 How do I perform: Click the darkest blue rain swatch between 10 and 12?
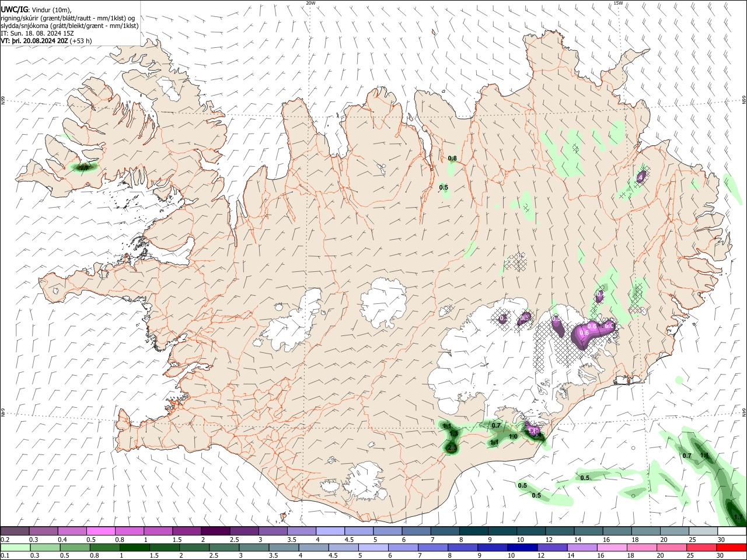522,547
